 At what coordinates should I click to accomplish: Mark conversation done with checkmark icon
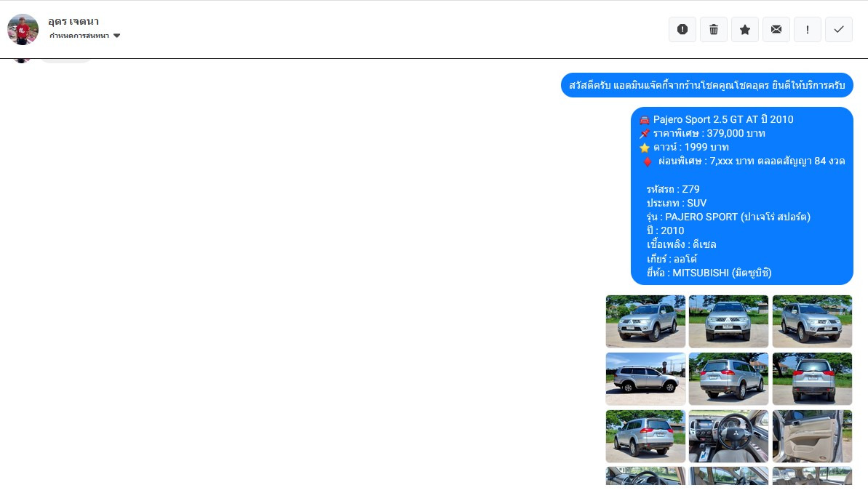[x=839, y=29]
